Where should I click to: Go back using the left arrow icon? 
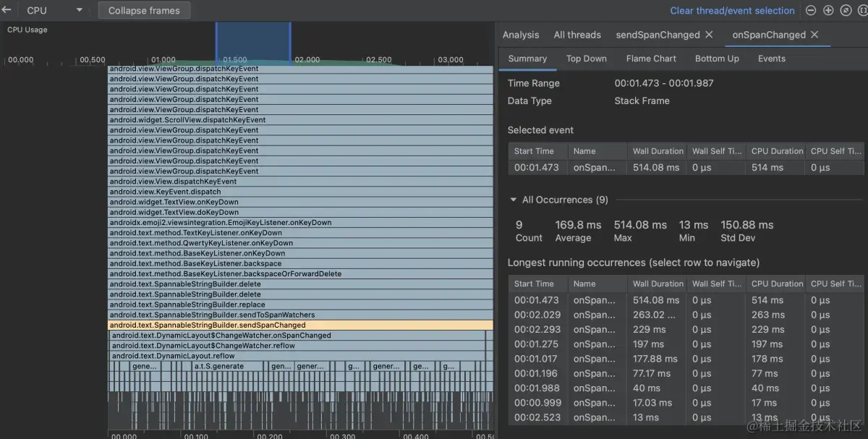tap(7, 10)
